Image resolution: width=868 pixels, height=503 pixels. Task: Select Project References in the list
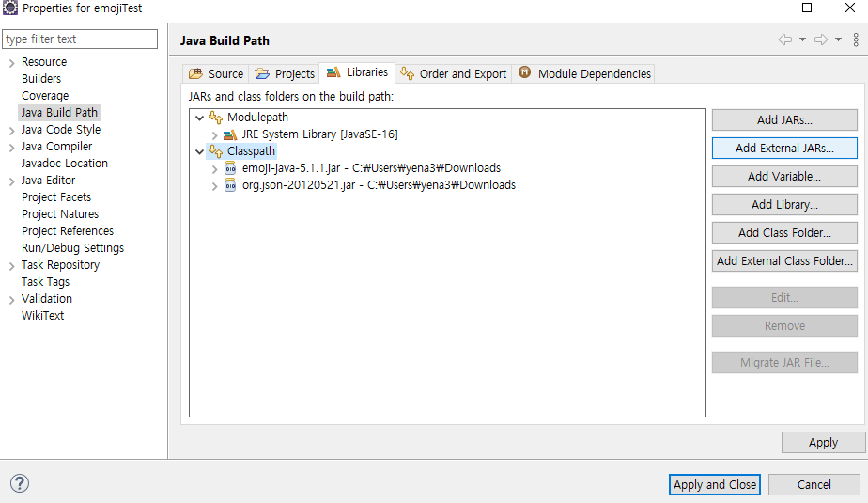click(68, 231)
